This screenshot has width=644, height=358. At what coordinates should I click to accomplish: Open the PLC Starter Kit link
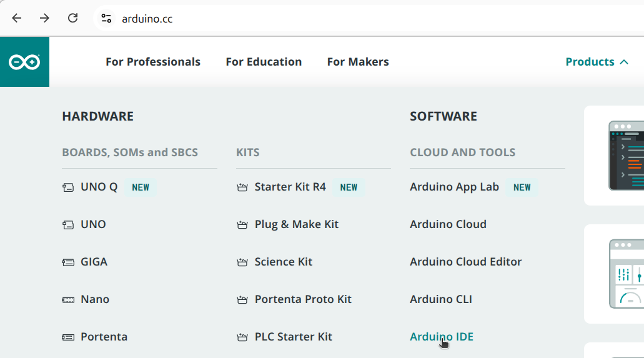point(293,337)
